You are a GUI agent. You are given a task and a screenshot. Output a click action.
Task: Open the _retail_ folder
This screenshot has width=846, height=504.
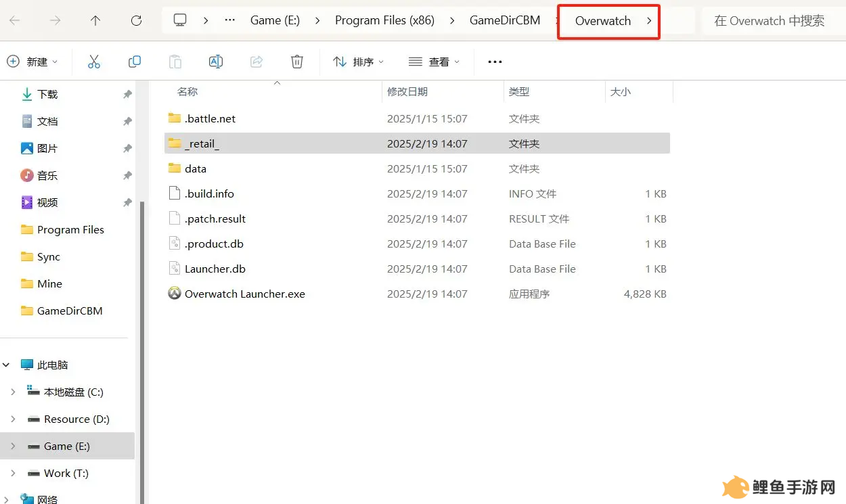pos(202,144)
